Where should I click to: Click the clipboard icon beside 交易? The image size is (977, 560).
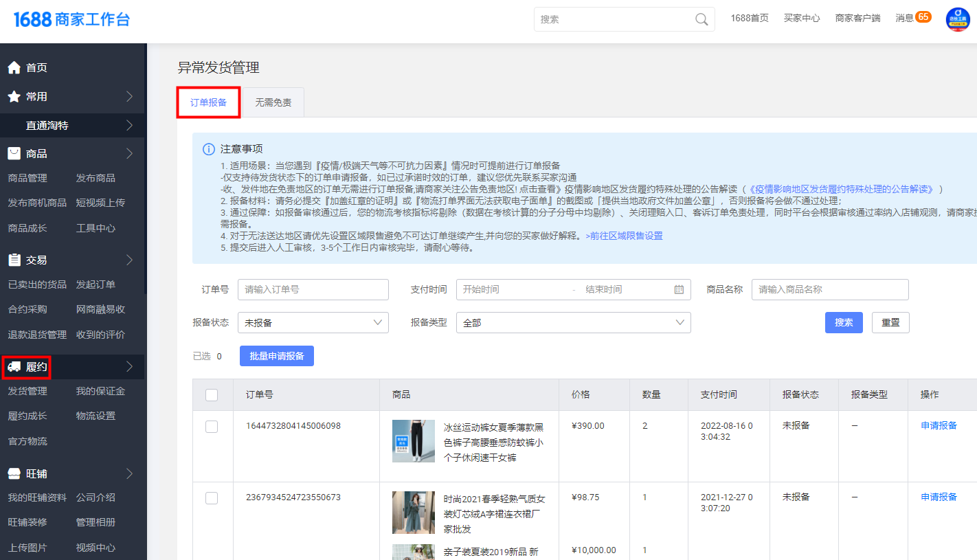14,260
